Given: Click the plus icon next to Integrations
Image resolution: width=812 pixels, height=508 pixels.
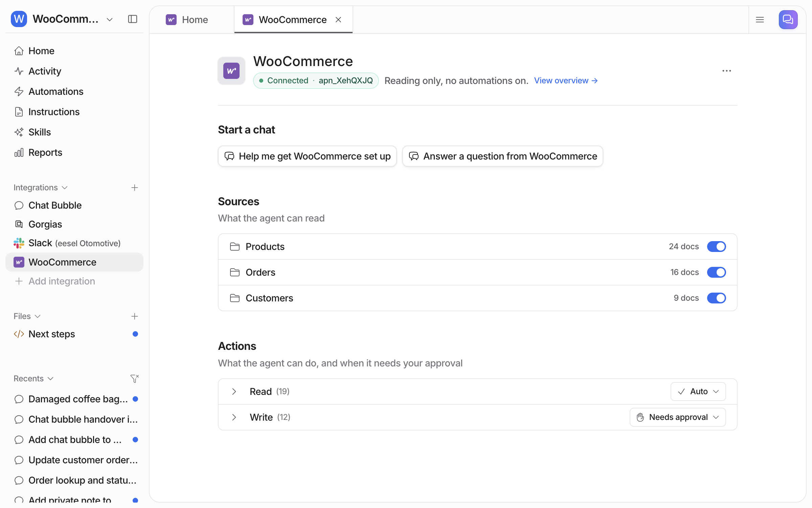Looking at the screenshot, I should 135,188.
